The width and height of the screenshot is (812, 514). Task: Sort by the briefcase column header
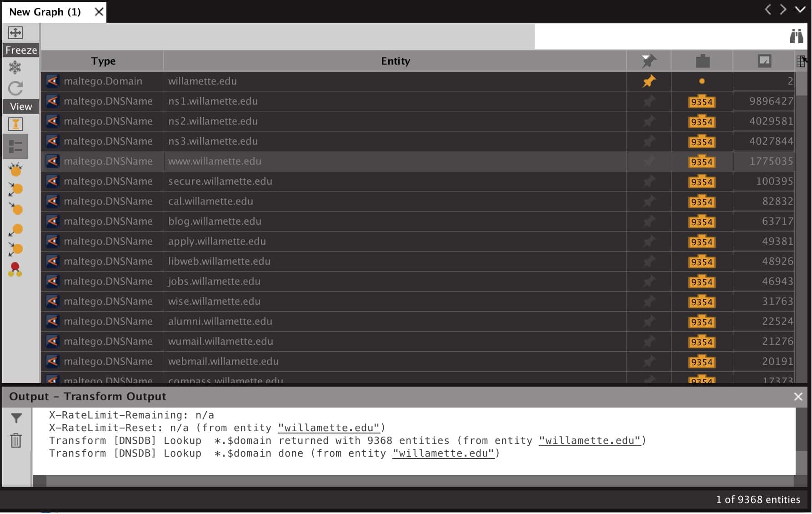point(702,61)
